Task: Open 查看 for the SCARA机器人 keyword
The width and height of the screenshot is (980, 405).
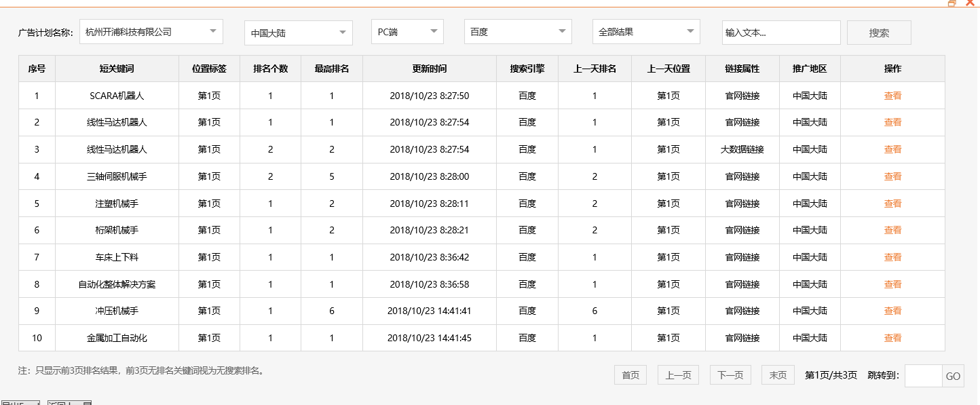Action: point(893,96)
